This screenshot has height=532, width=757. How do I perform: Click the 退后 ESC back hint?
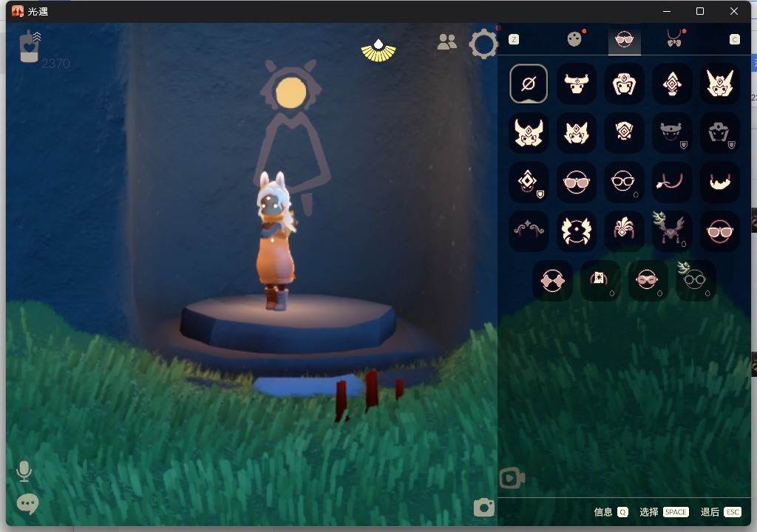pos(721,512)
